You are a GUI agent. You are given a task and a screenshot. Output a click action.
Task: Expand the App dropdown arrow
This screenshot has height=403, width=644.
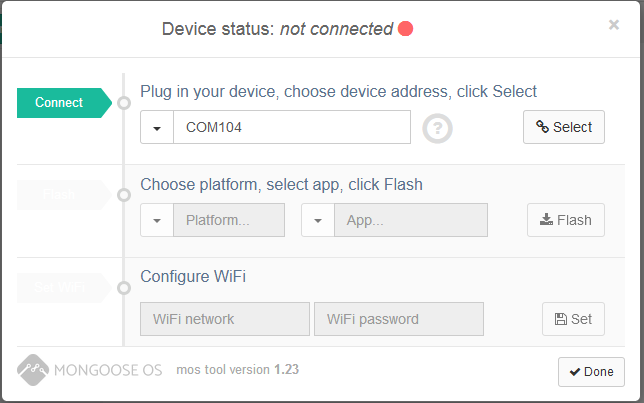tap(318, 220)
